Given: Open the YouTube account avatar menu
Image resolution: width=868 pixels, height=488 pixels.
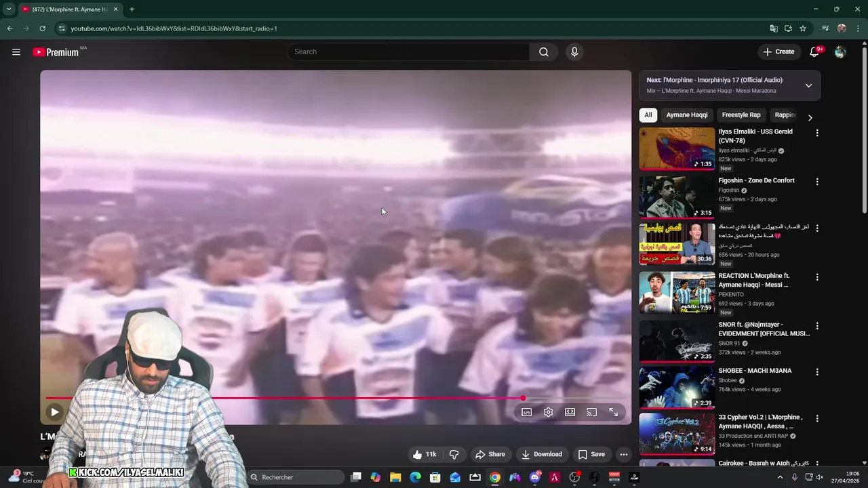Looking at the screenshot, I should [840, 52].
